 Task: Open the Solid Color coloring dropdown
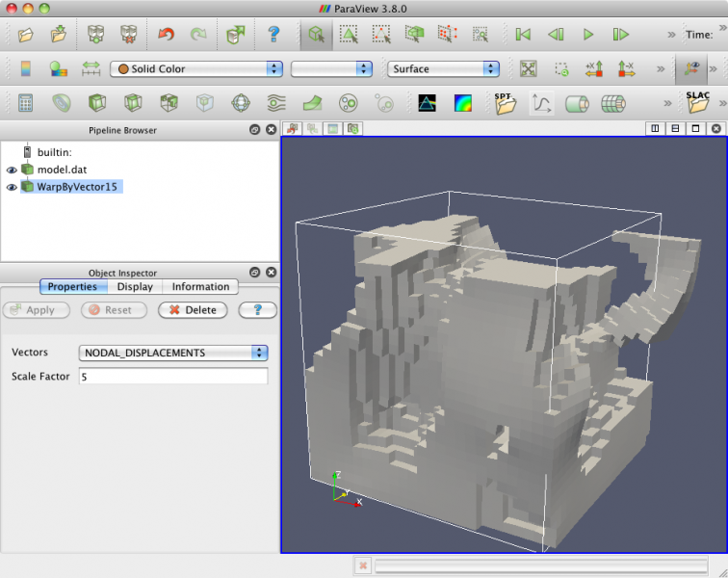(195, 68)
